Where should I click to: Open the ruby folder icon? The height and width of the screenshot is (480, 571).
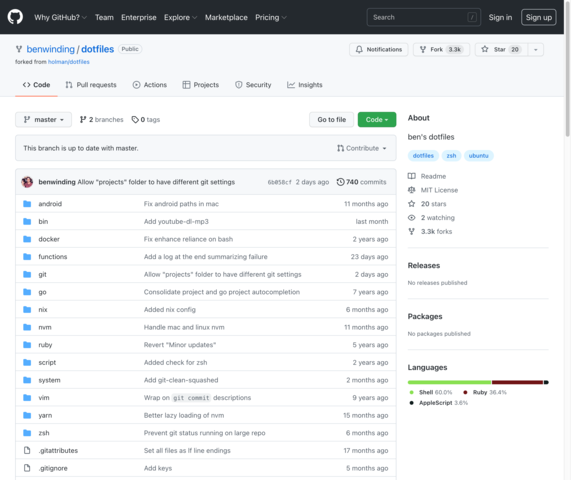(27, 345)
